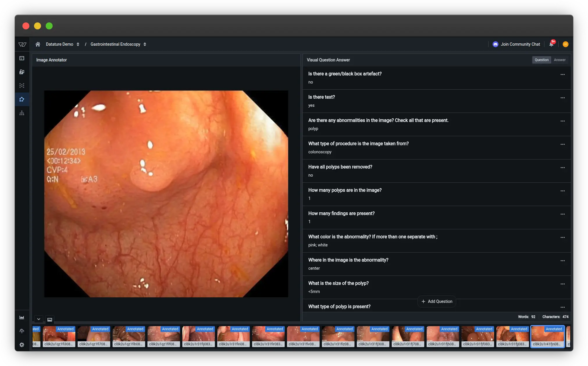This screenshot has height=366, width=588.
Task: Open the dataset dots-grid sidebar icon
Action: (x=22, y=86)
